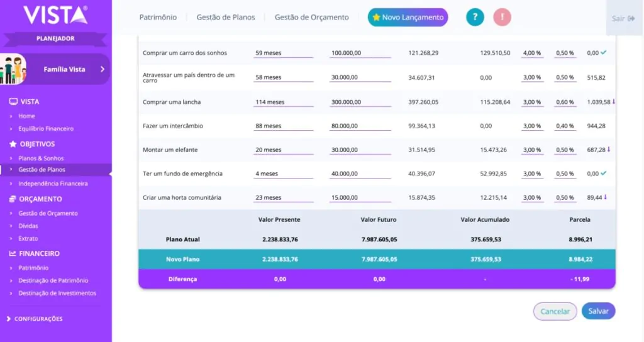Click the teal question mark help icon
The width and height of the screenshot is (644, 342).
(x=475, y=18)
